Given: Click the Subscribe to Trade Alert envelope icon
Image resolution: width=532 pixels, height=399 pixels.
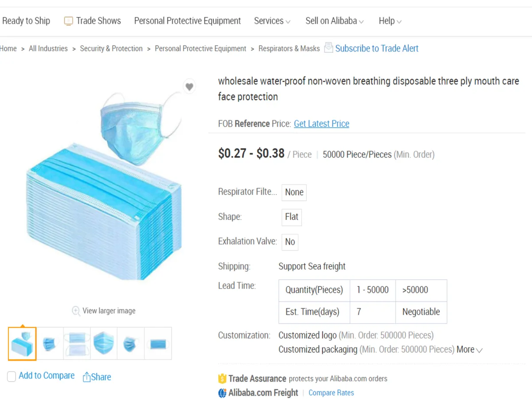Looking at the screenshot, I should pyautogui.click(x=329, y=48).
